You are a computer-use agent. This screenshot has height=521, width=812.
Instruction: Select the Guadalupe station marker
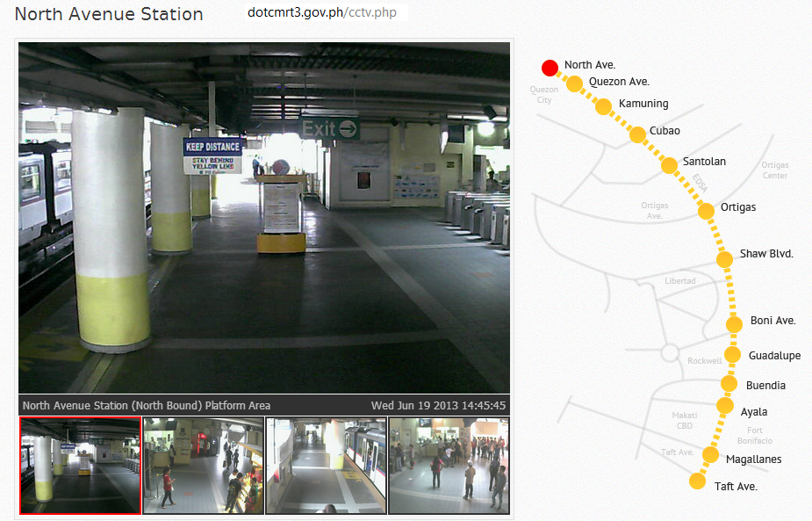click(731, 354)
